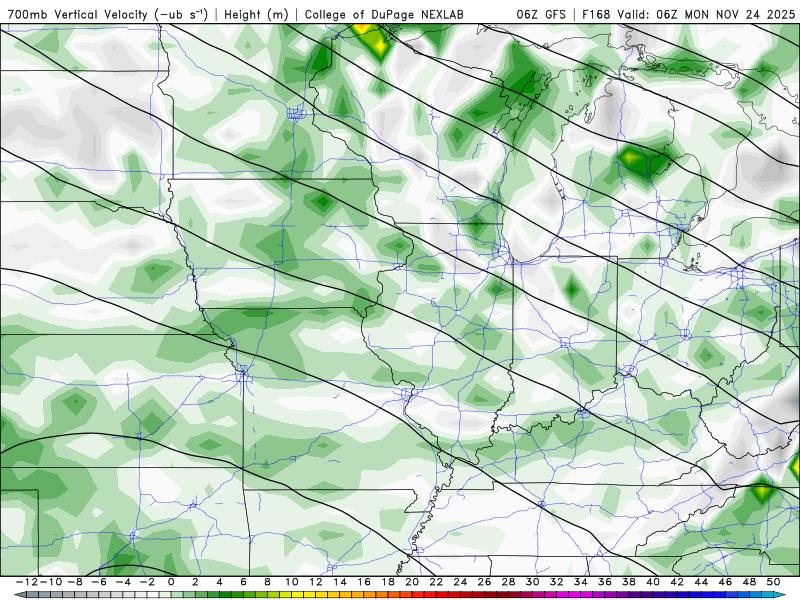This screenshot has width=800, height=600.
Task: Click the "34" color scale label
Action: click(x=581, y=582)
